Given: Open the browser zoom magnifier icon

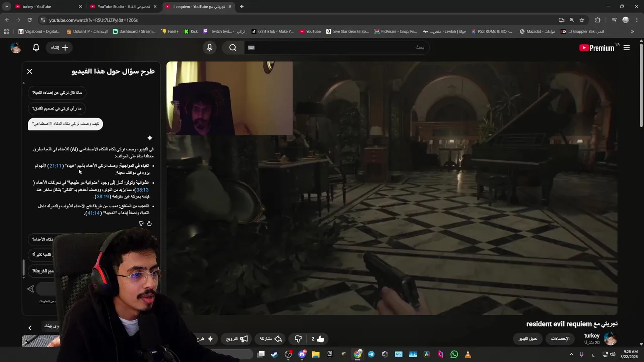Looking at the screenshot, I should pos(572,20).
